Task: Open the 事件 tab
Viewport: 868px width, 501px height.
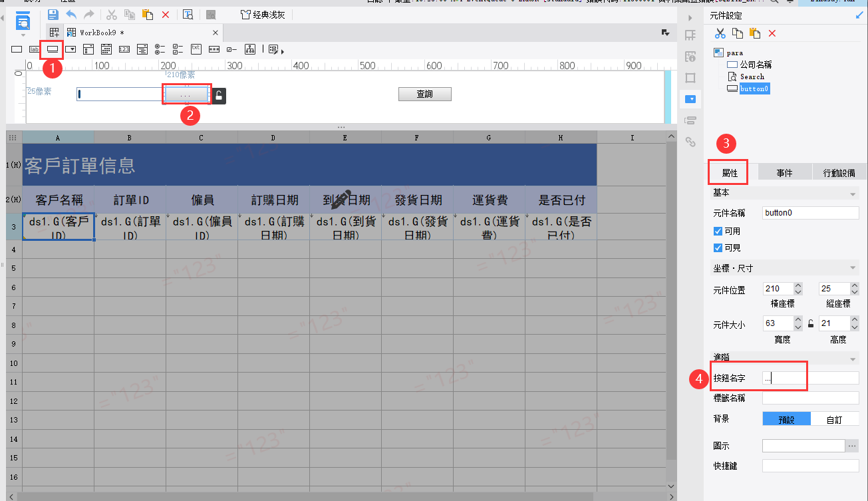Action: click(785, 173)
